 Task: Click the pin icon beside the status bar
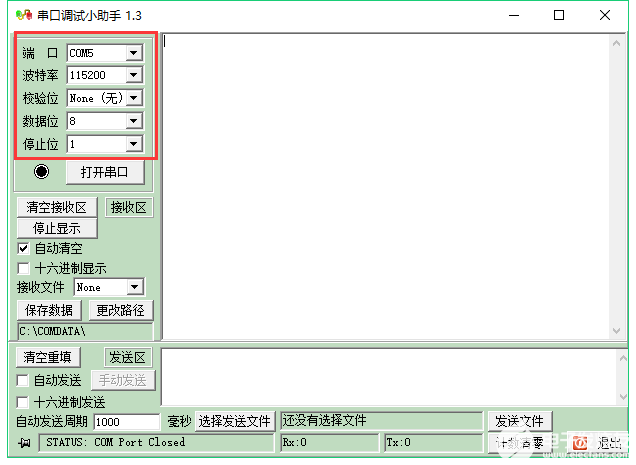click(24, 443)
